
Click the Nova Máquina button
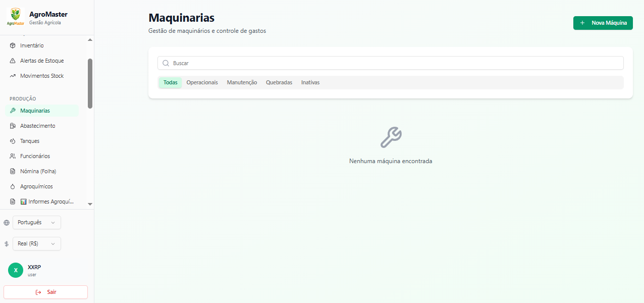pyautogui.click(x=603, y=23)
